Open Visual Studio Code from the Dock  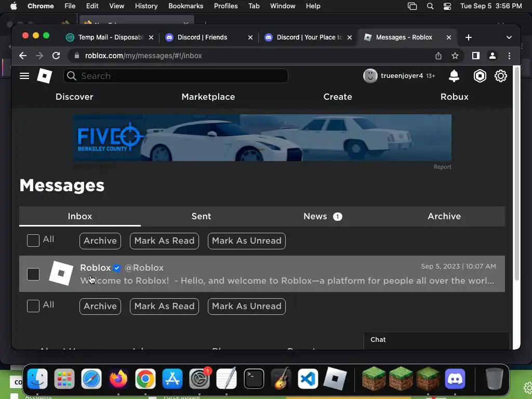tap(308, 379)
